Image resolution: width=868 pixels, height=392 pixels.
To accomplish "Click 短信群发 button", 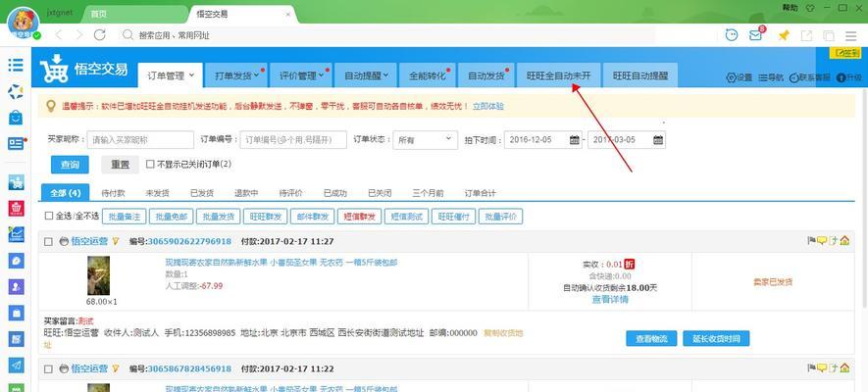I will 359,217.
